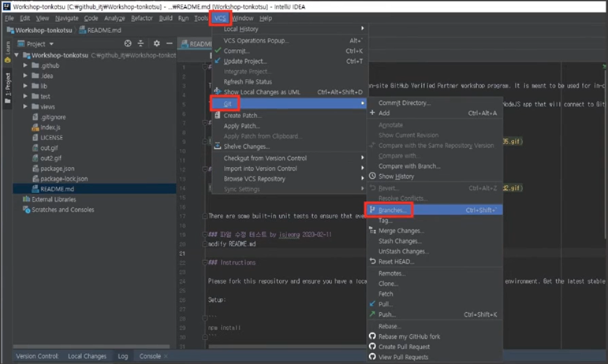This screenshot has width=608, height=364.
Task: Click View Pull Requests item
Action: coord(435,357)
